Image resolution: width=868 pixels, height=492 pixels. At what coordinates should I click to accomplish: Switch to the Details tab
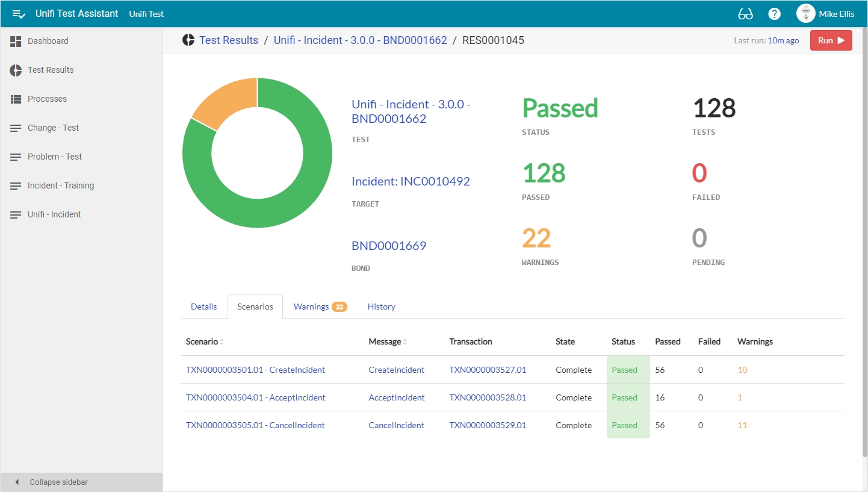tap(203, 307)
